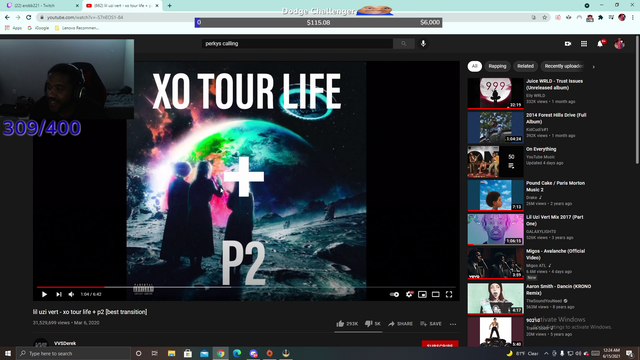Select the Rapping filter chip

click(497, 66)
